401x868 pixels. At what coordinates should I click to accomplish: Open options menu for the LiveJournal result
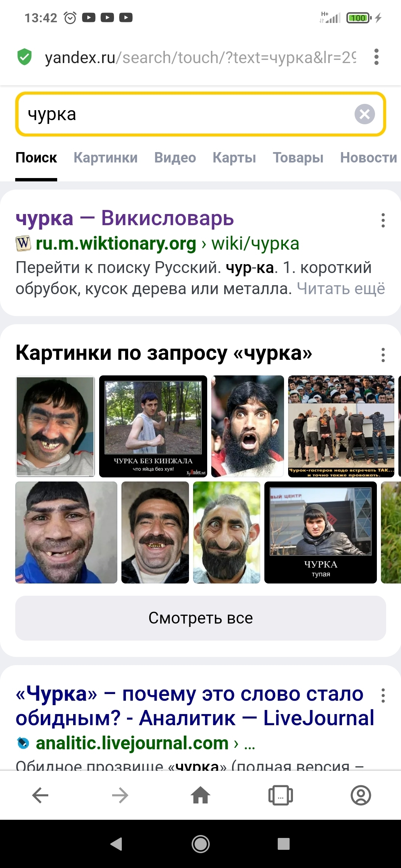383,696
